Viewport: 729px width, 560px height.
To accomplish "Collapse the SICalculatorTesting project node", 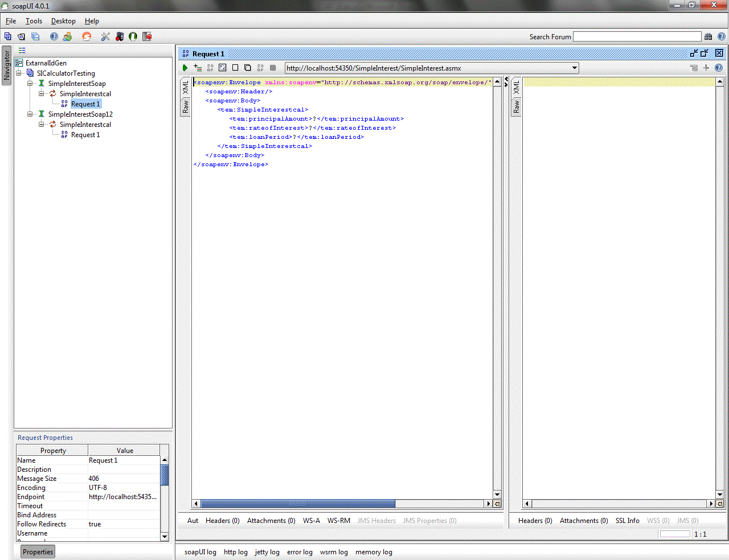I will click(x=19, y=73).
